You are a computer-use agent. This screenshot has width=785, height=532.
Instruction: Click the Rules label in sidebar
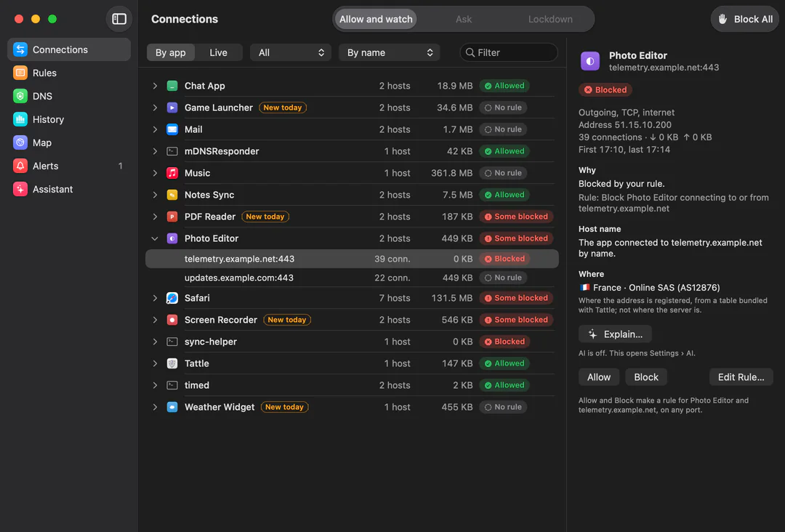click(x=44, y=73)
